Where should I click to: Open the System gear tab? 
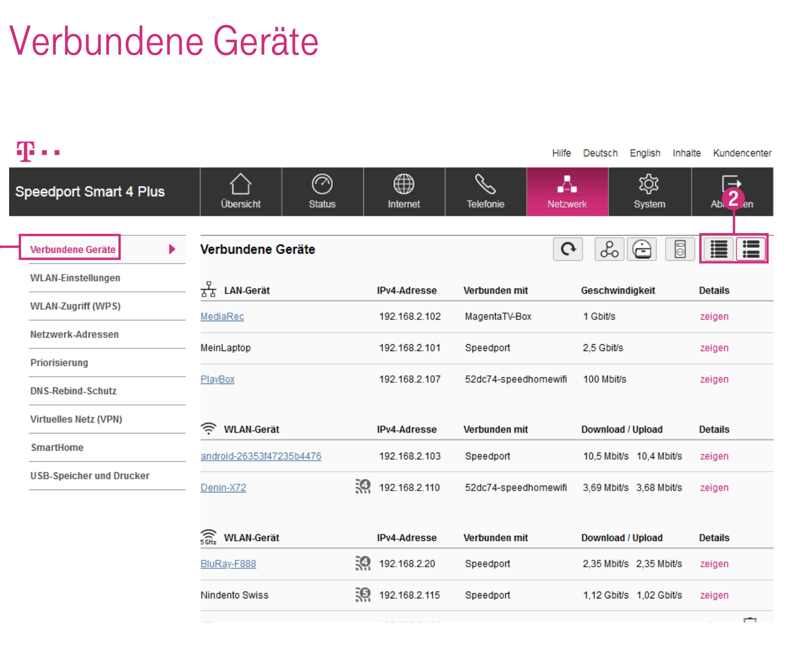point(650,192)
